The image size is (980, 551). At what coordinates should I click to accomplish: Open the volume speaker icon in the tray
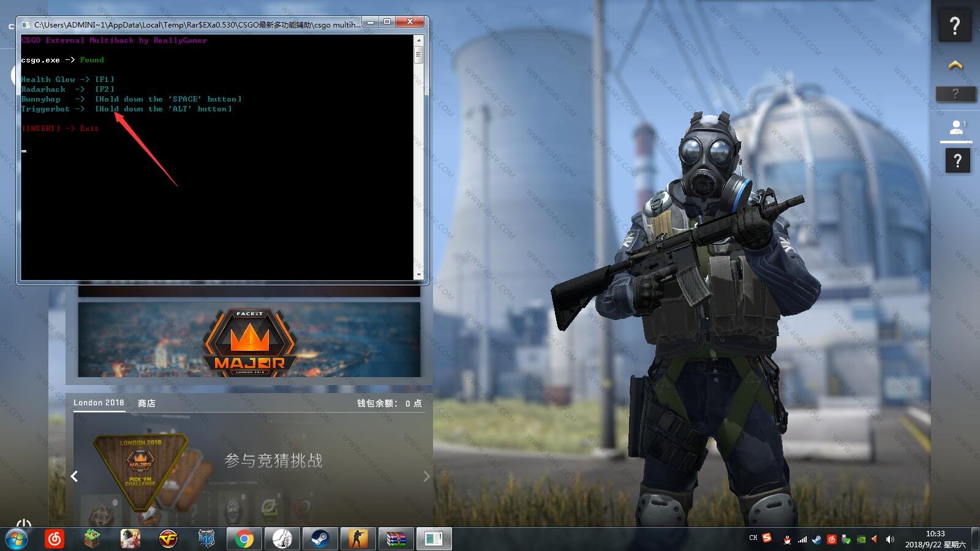coord(890,539)
